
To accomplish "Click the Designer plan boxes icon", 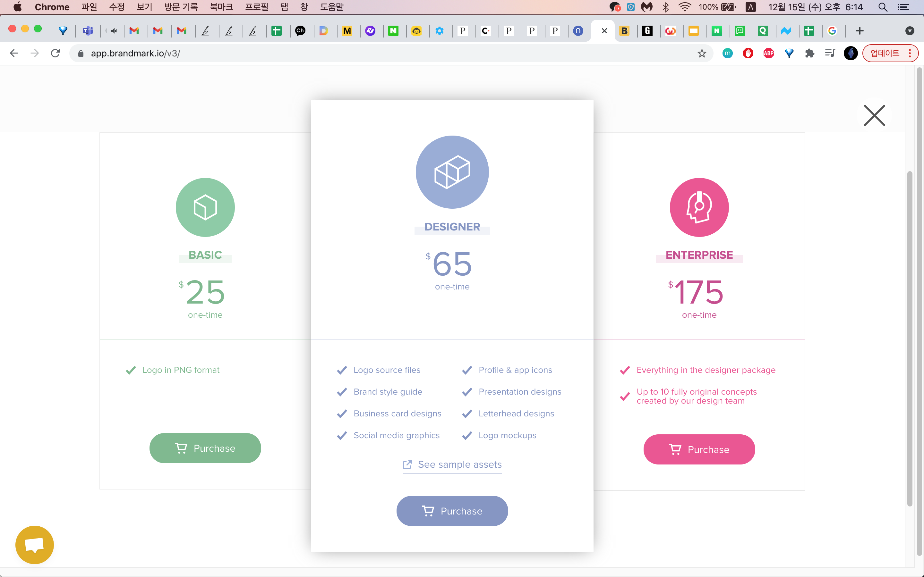I will (x=452, y=172).
